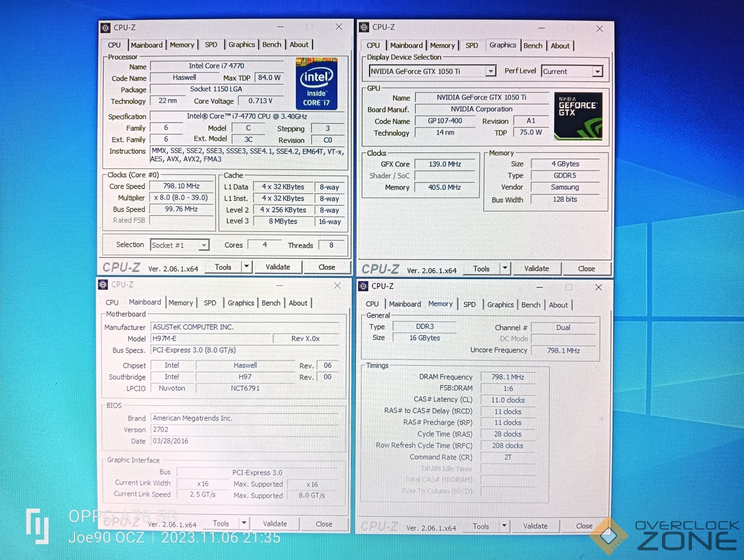Viewport: 744px width, 560px height.
Task: Click Validate in the CPU window
Action: coord(278,266)
